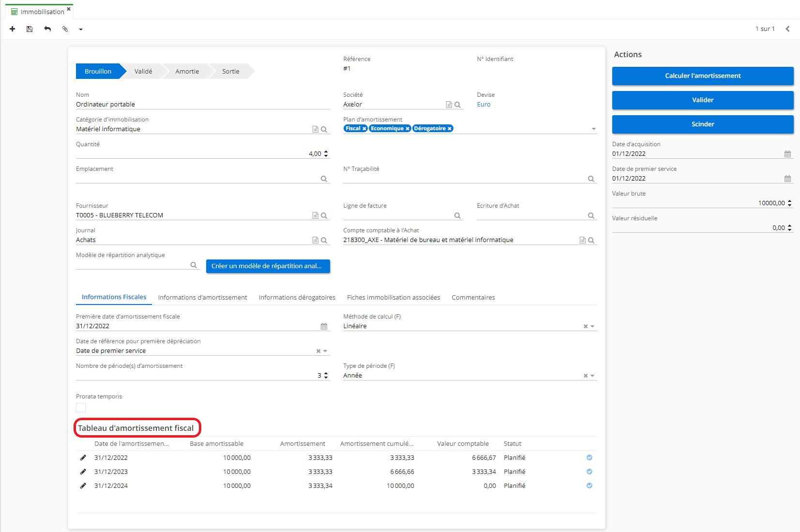Click the Nom field Ordinateur portable
This screenshot has height=532, width=800.
coord(203,105)
